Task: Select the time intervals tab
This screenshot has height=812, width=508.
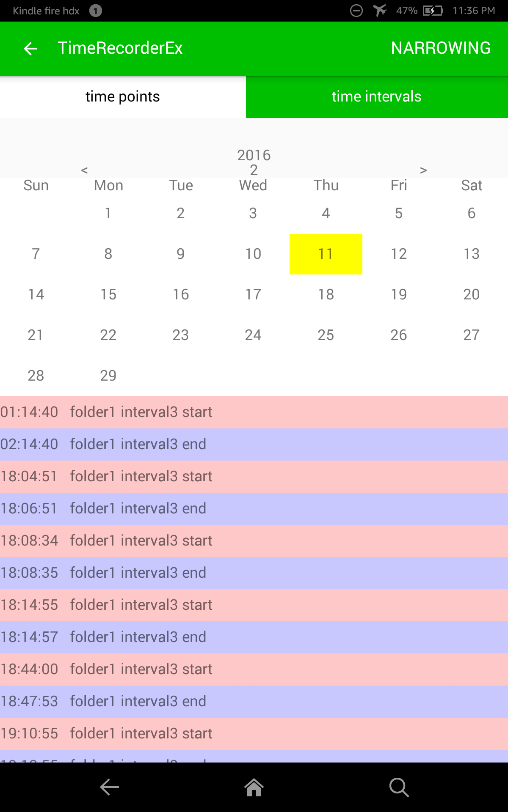Action: pos(377,97)
